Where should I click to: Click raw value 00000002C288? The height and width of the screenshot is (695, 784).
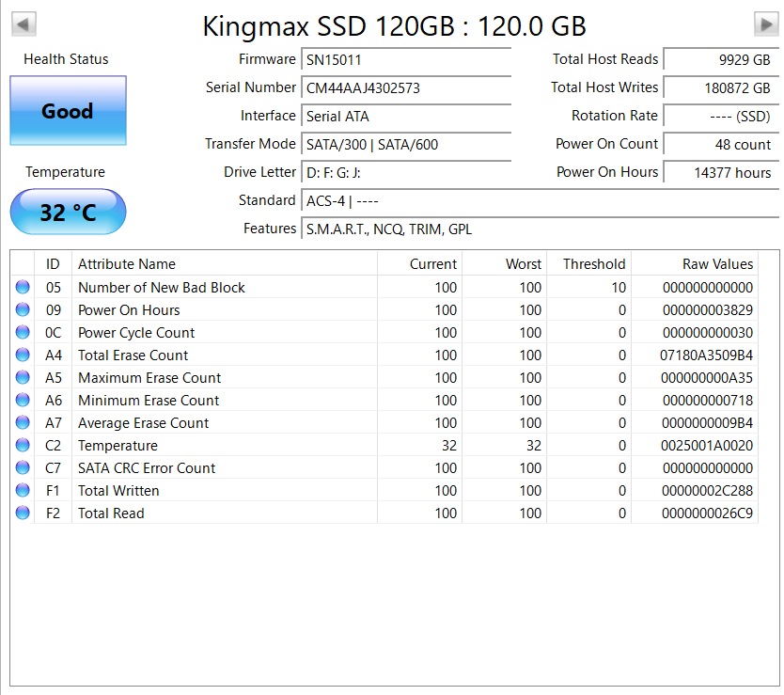pyautogui.click(x=707, y=490)
